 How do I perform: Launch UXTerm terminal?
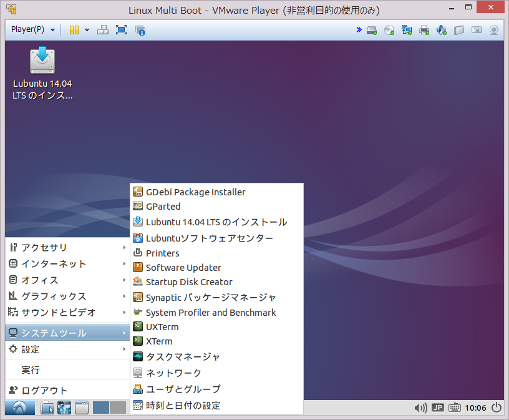(x=216, y=327)
